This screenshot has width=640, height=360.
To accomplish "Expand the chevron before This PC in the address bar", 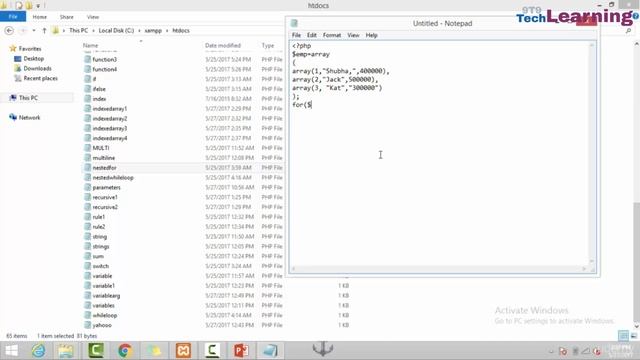I will [x=64, y=31].
